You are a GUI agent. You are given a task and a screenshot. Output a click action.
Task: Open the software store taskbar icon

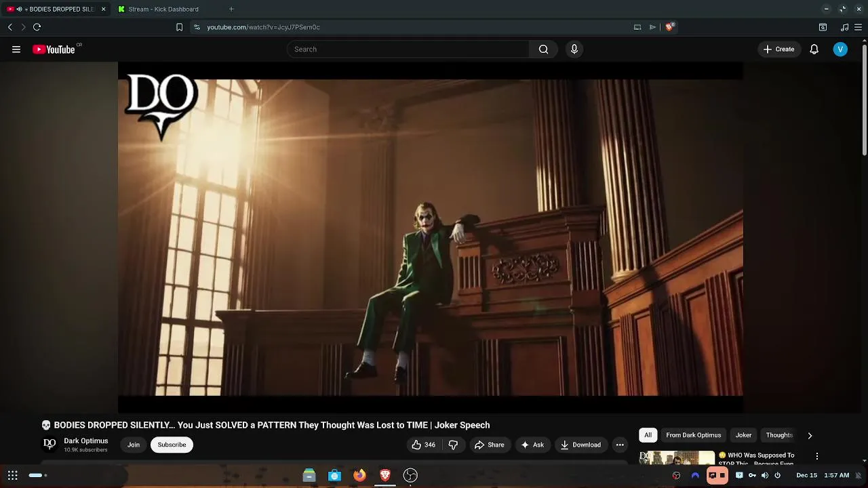click(x=334, y=475)
